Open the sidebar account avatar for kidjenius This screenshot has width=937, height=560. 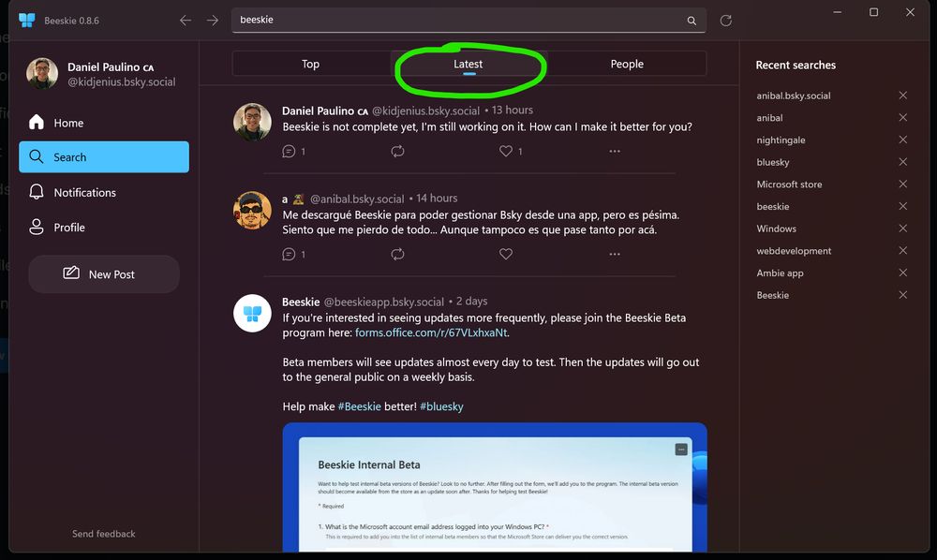(x=42, y=73)
